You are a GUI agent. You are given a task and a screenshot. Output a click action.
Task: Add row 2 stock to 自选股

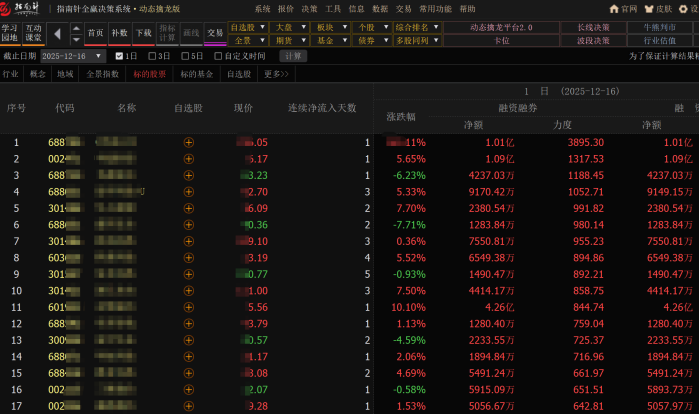point(189,159)
